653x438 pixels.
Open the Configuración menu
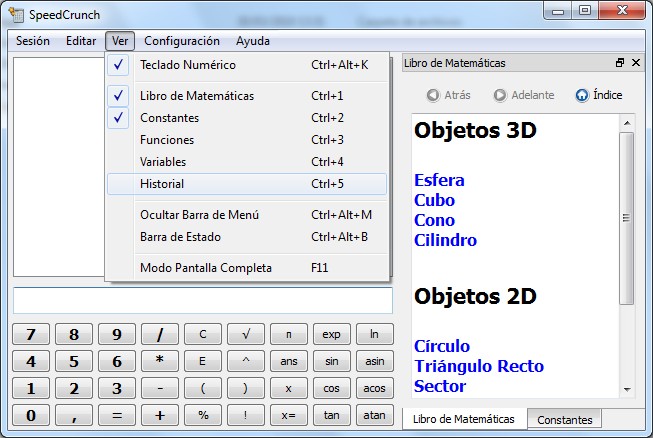point(182,41)
